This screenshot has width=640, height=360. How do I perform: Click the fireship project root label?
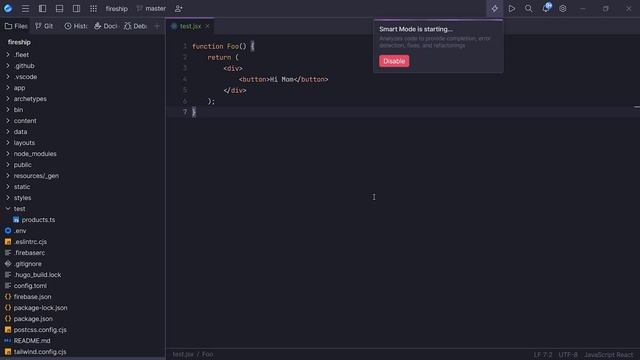point(19,42)
